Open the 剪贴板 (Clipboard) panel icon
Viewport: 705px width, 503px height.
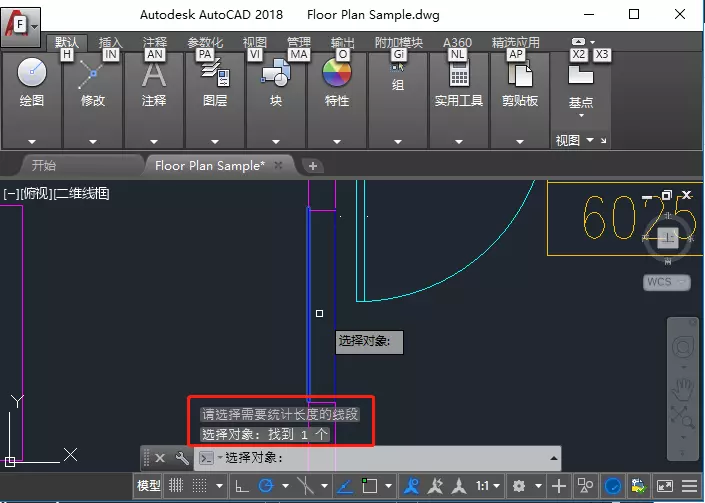pyautogui.click(x=520, y=74)
